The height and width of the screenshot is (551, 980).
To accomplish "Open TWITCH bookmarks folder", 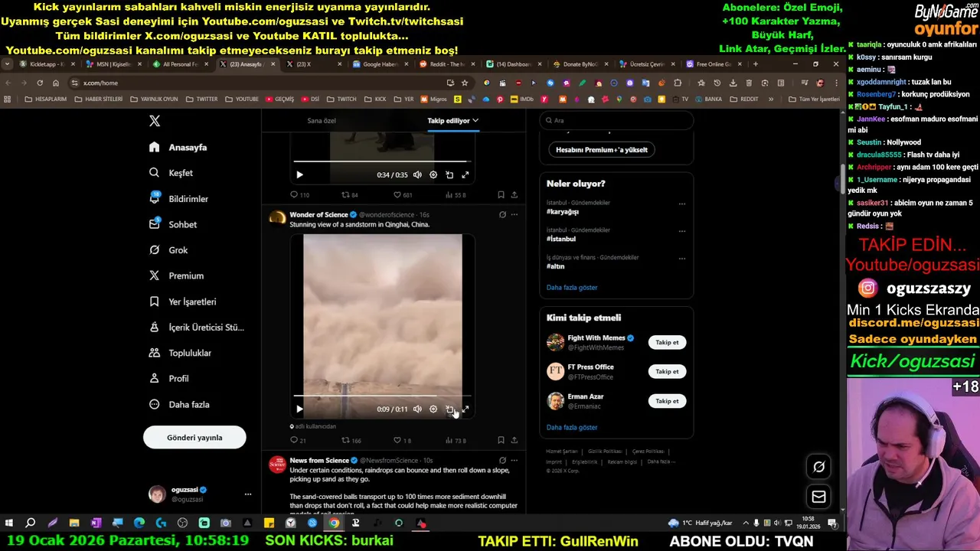I will [x=342, y=99].
